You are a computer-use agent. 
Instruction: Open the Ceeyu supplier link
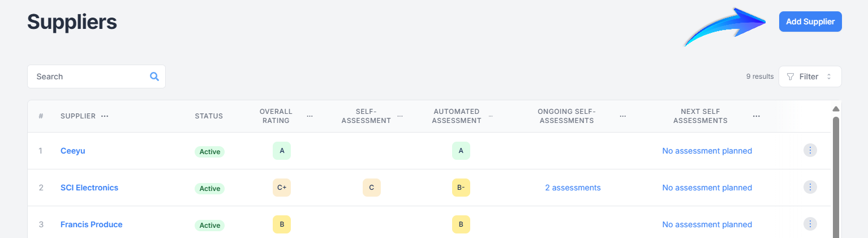click(73, 151)
